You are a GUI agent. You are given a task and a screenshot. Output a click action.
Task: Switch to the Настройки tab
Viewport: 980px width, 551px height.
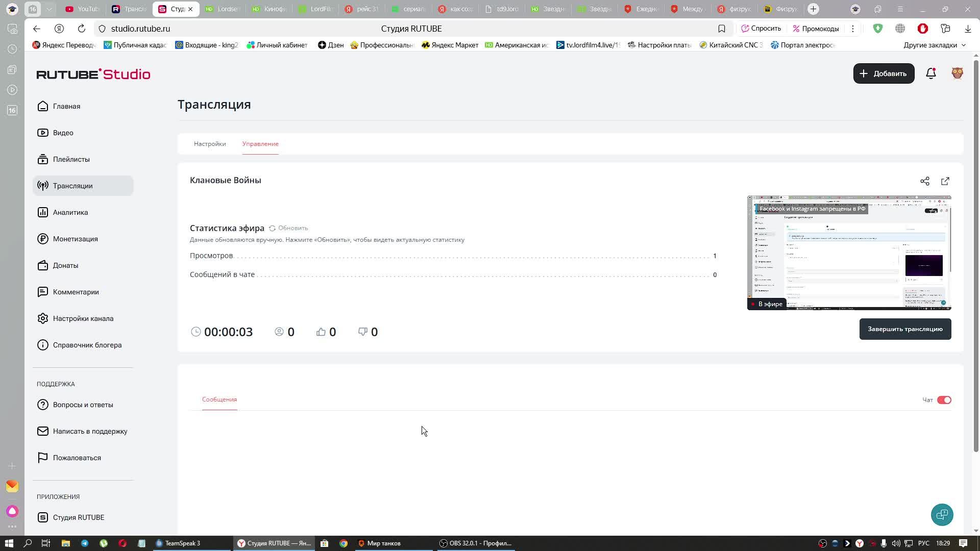[210, 144]
